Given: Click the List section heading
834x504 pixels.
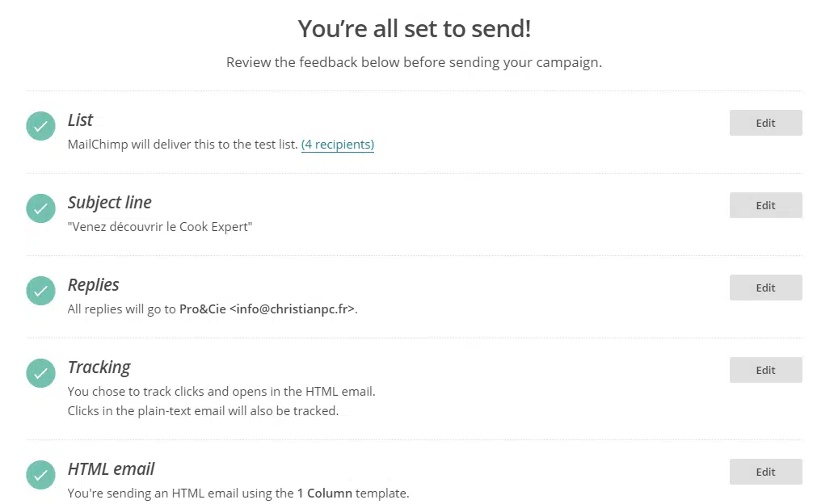Looking at the screenshot, I should [80, 120].
